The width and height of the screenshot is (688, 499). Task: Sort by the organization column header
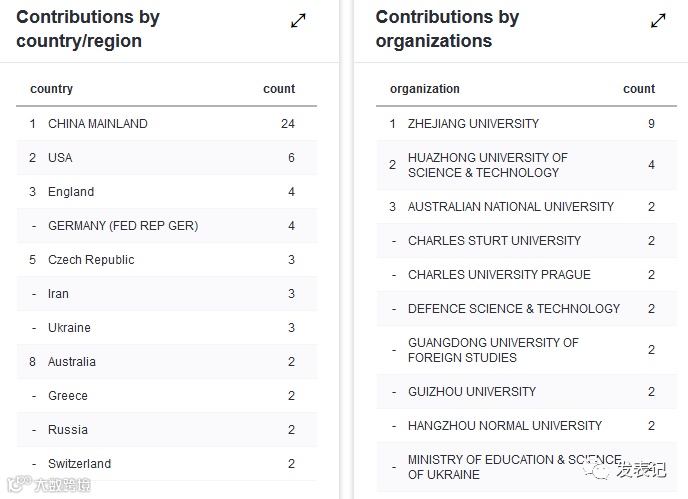click(425, 89)
